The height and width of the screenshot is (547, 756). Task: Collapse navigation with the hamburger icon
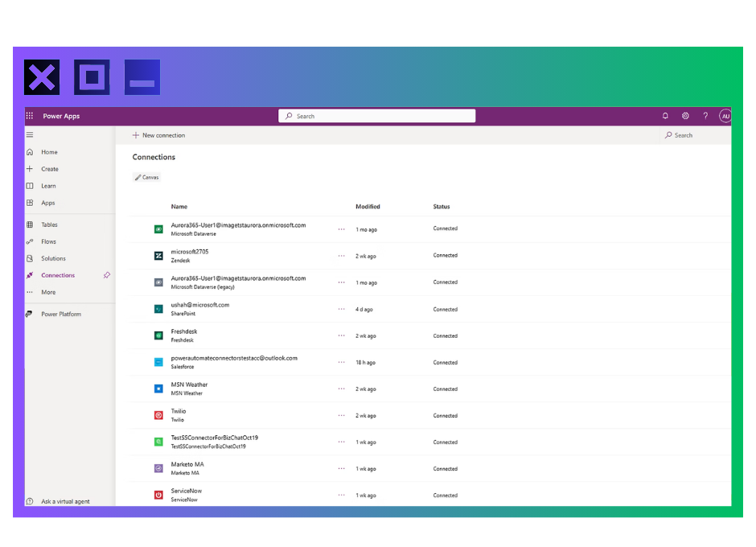(30, 135)
